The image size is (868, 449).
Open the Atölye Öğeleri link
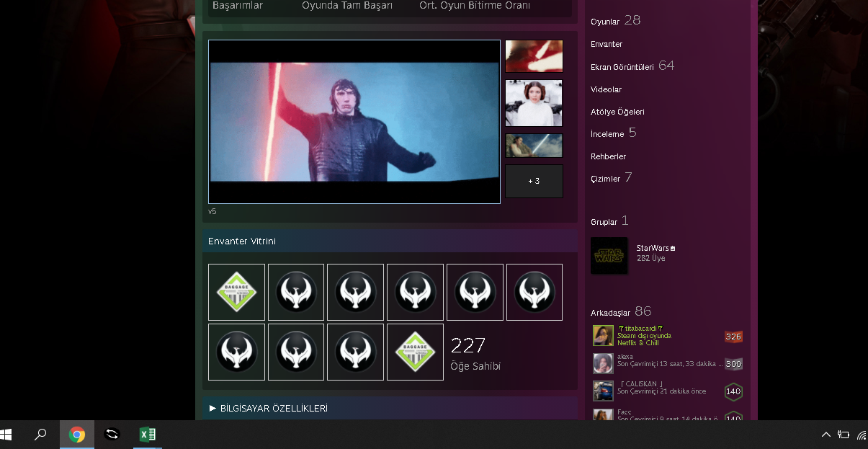click(x=617, y=112)
